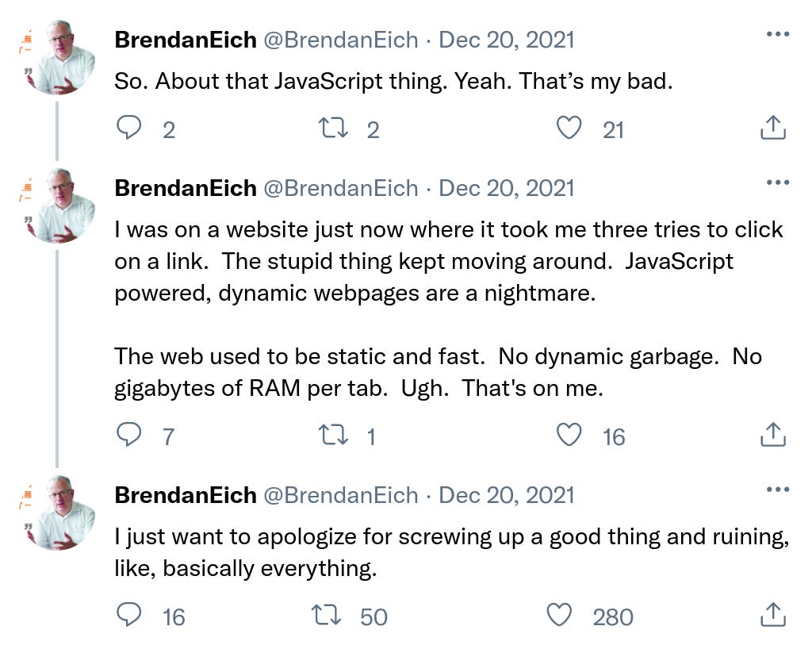Share the first tweet via share icon

point(773,127)
